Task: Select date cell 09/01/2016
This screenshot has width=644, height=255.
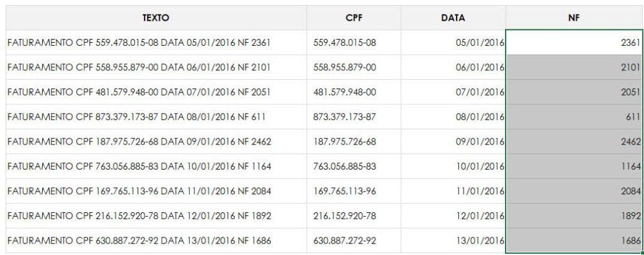Action: 453,142
